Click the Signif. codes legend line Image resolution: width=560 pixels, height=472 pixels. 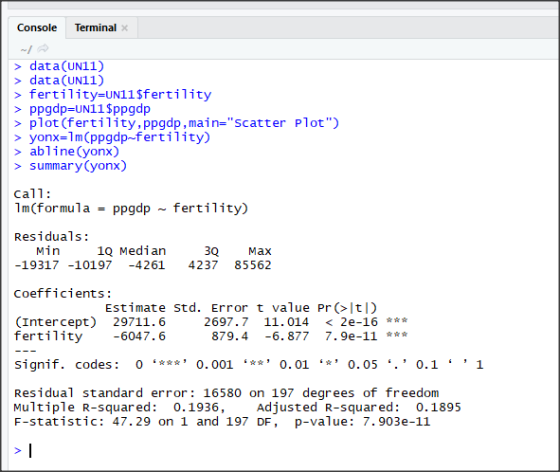[249, 365]
